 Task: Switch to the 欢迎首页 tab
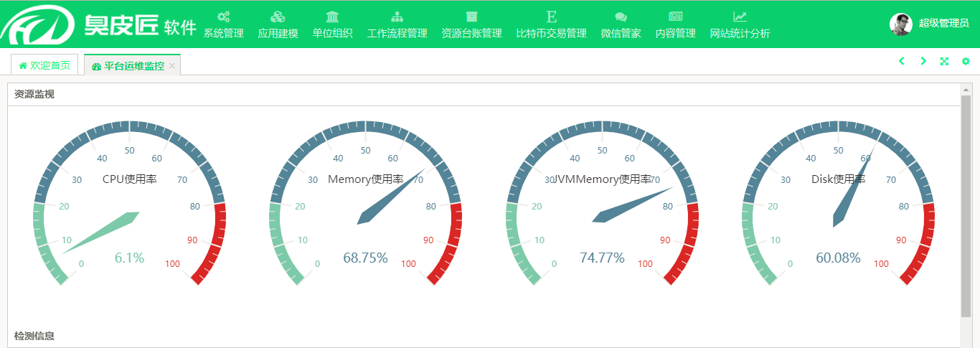(x=44, y=65)
